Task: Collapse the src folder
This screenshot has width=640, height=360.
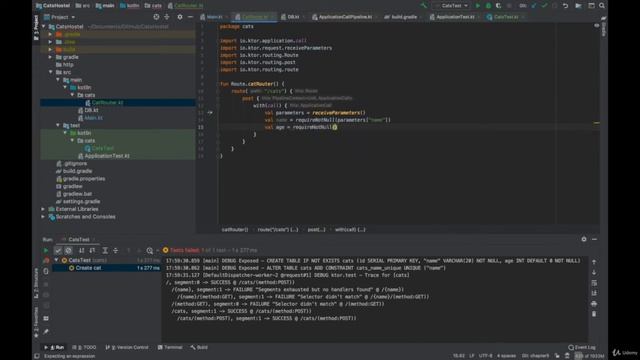Action: click(x=51, y=72)
